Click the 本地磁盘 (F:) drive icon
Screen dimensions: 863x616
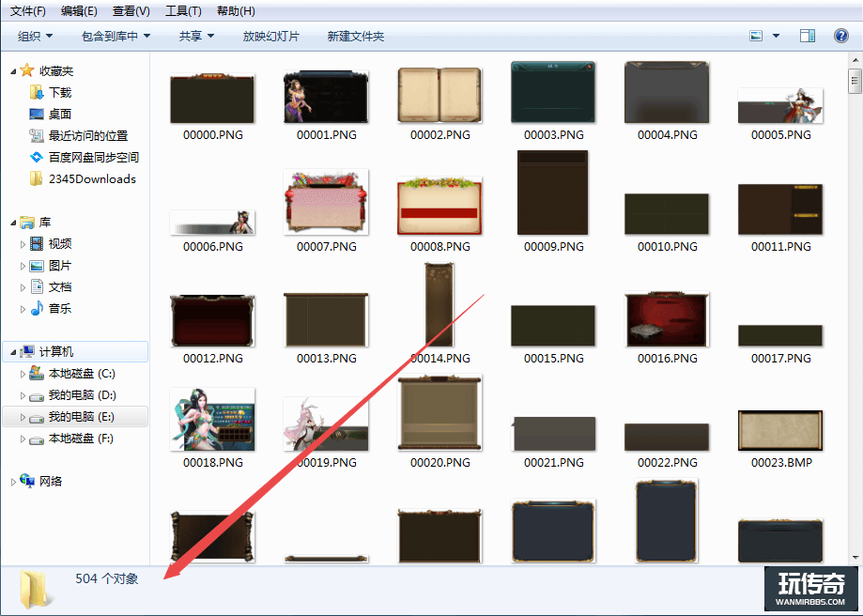click(37, 439)
